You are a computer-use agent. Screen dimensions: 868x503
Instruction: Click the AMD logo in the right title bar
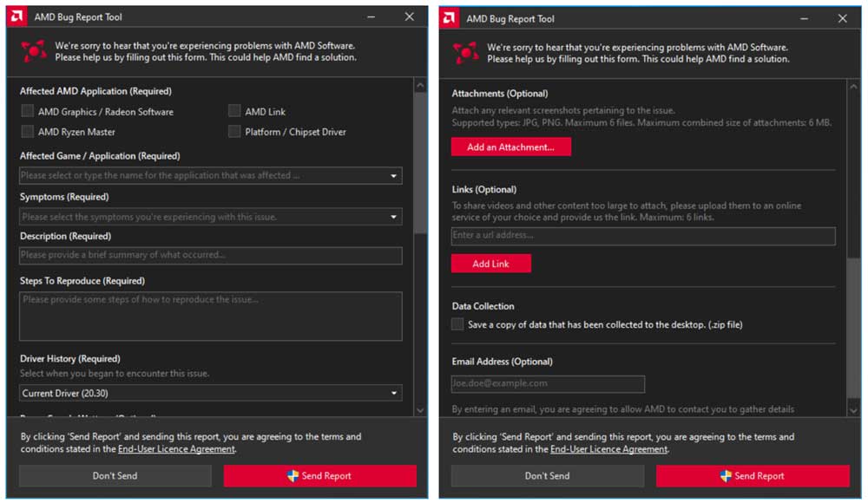coord(448,18)
